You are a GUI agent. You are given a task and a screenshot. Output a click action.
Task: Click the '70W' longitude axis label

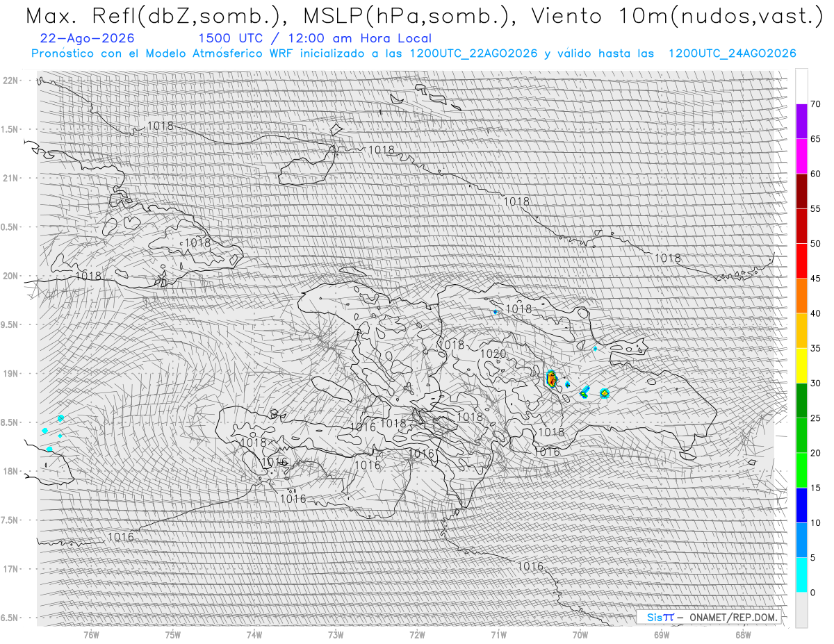coord(580,634)
